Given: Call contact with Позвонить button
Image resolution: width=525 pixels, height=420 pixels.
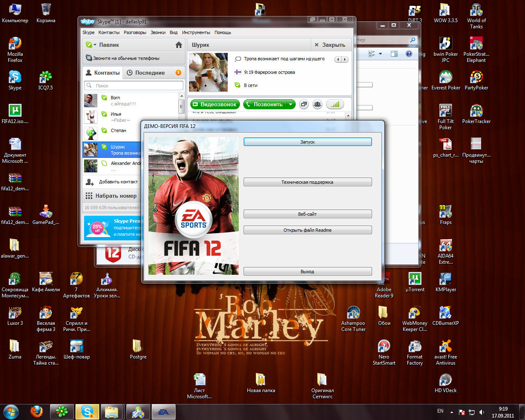Looking at the screenshot, I should coord(265,104).
